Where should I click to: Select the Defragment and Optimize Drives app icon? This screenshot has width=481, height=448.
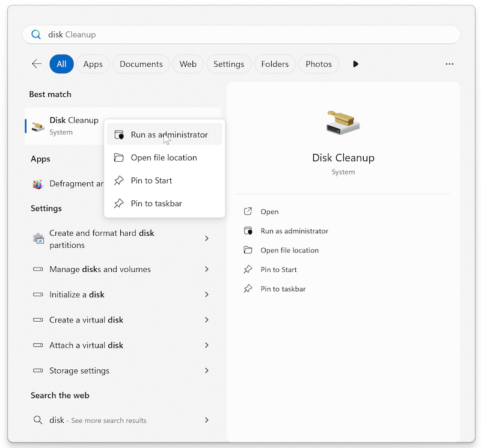pos(37,183)
